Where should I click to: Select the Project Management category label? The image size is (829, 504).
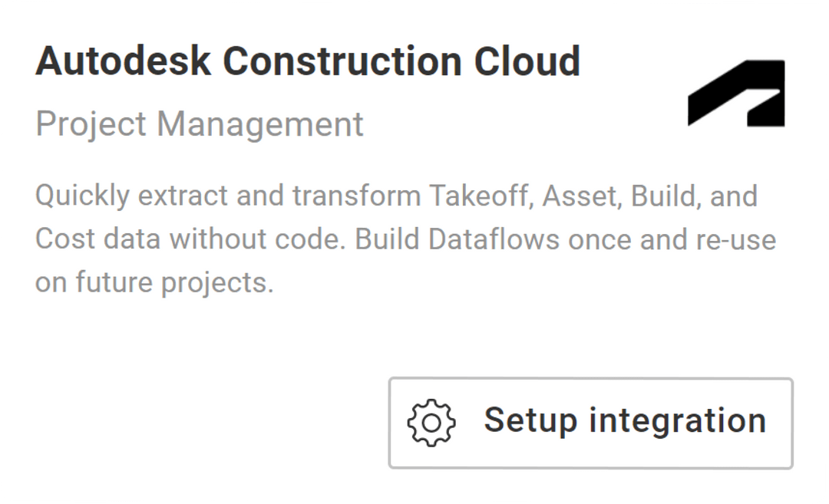200,124
